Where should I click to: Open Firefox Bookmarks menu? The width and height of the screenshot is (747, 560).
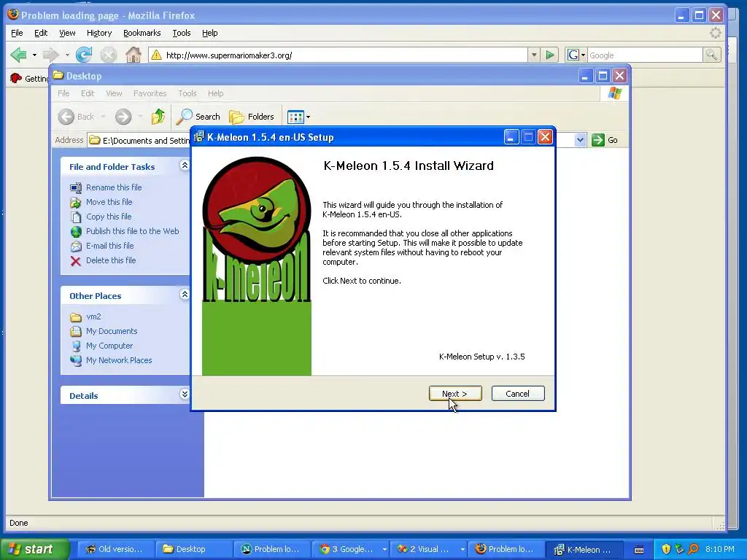(142, 33)
